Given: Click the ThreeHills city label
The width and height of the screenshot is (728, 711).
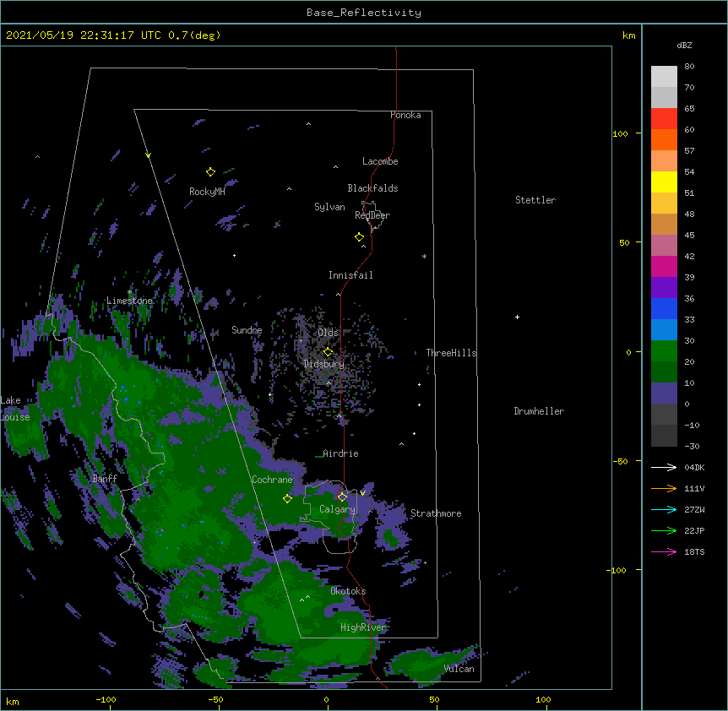Looking at the screenshot, I should click(451, 353).
